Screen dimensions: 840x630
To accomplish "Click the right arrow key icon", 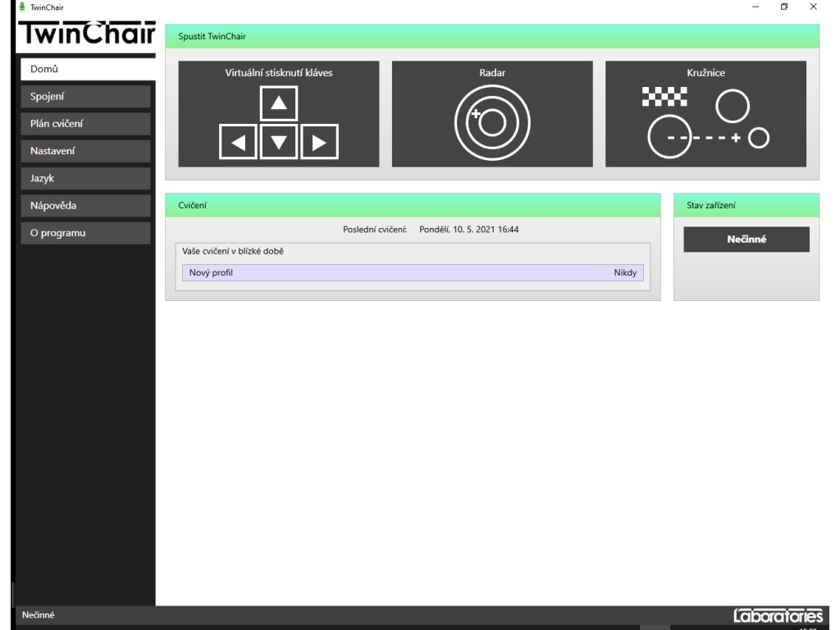I will click(319, 142).
